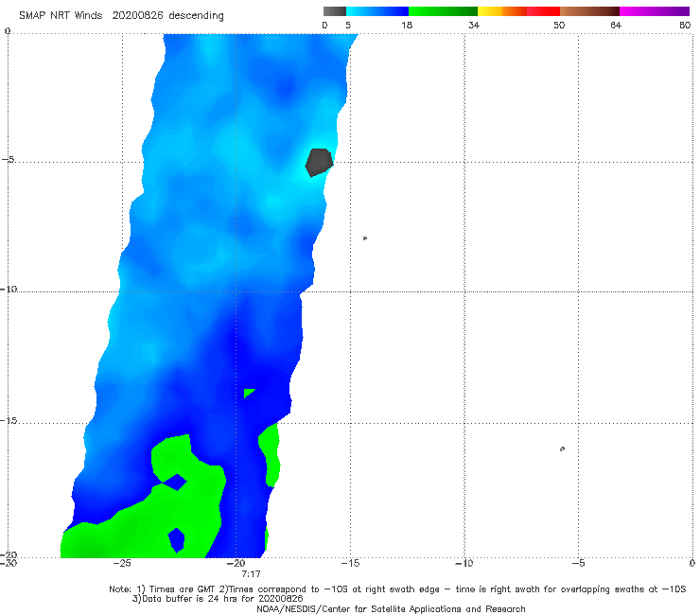Select the brown 50-64 colorbar segment
The image size is (700, 615).
click(589, 11)
